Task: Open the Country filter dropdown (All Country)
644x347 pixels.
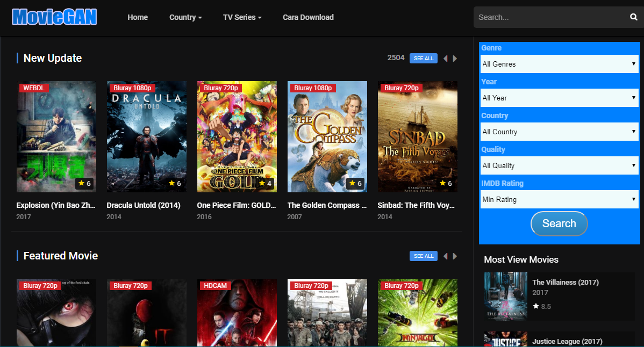Action: (x=560, y=132)
